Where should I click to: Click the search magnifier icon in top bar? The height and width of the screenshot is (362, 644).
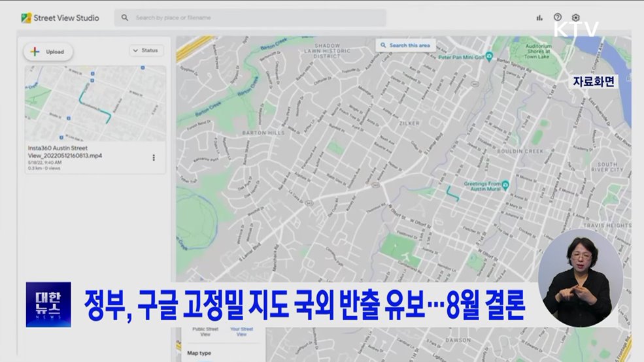coord(125,18)
